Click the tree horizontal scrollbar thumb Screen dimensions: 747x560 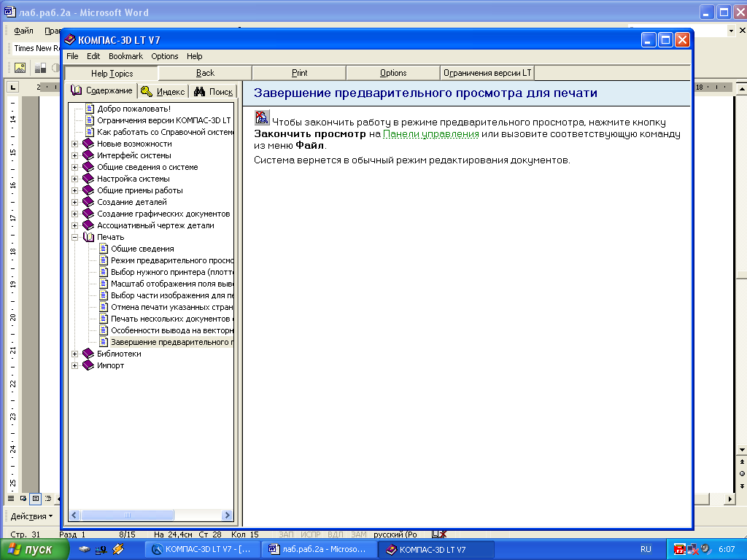click(127, 516)
